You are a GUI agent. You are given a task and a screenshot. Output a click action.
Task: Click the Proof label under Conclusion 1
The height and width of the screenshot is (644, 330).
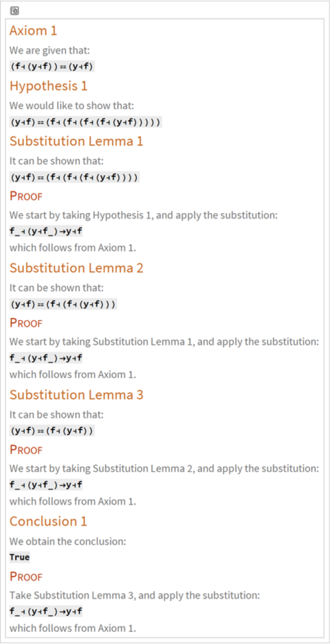click(x=26, y=577)
